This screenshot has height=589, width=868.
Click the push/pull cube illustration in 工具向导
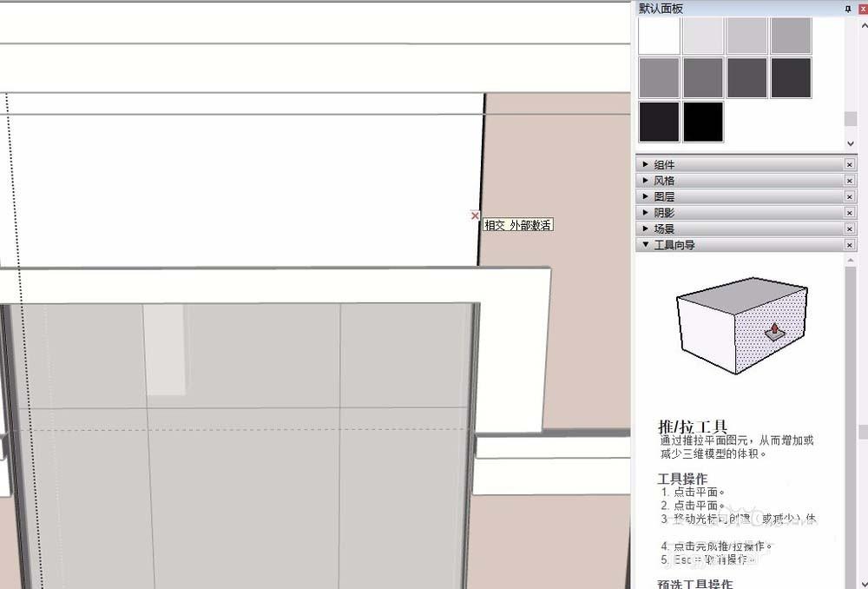click(x=742, y=326)
